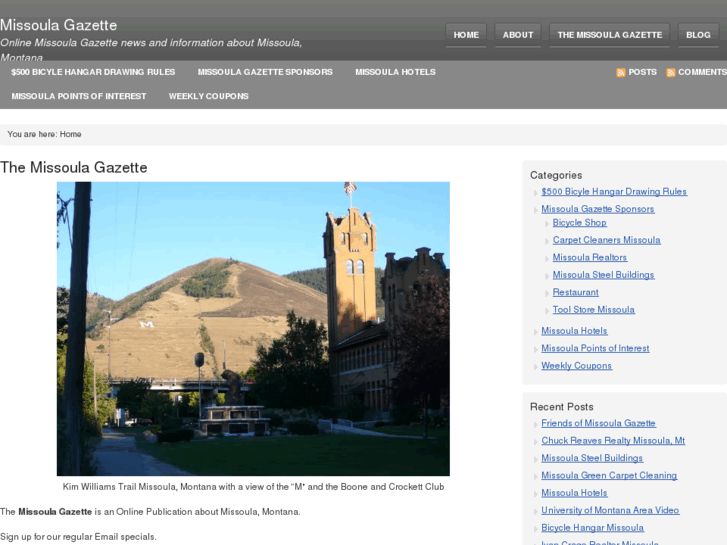
Task: Open the Posts feed link
Action: pyautogui.click(x=642, y=72)
